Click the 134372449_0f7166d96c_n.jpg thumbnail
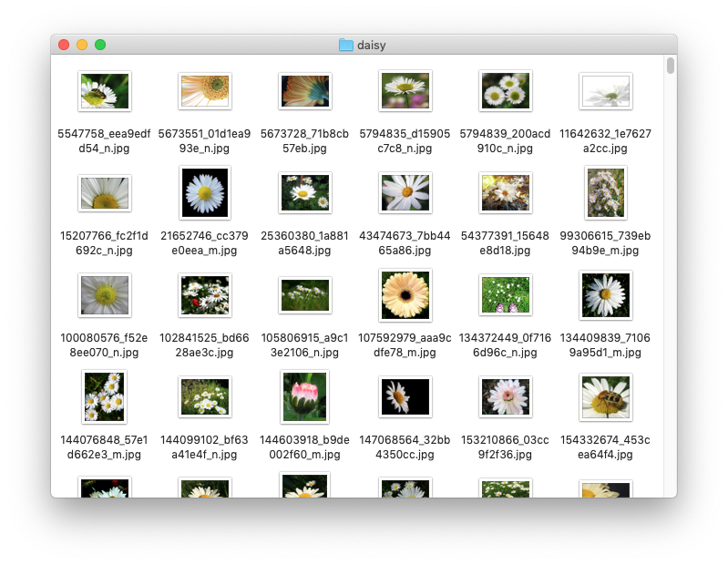The width and height of the screenshot is (728, 565). 506,295
